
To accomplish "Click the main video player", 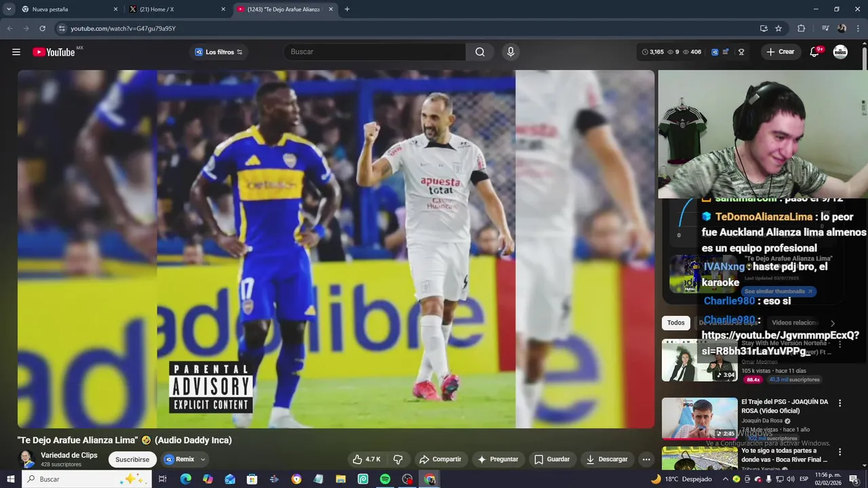I will coord(336,249).
